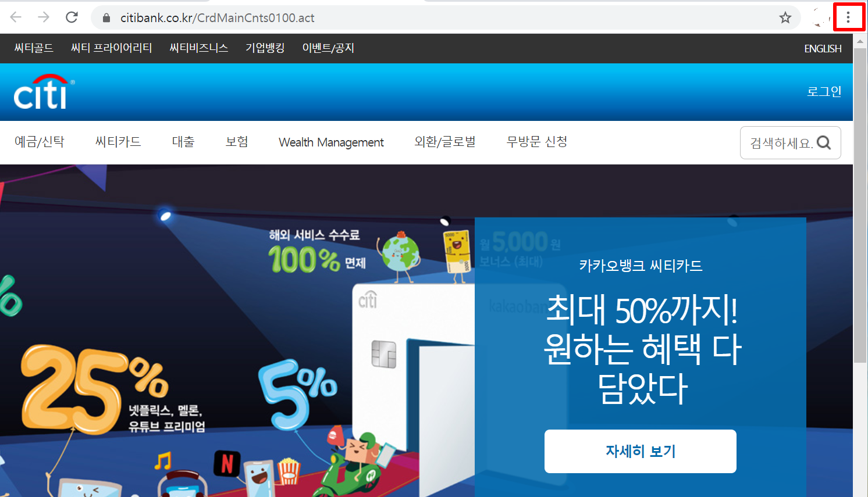Image resolution: width=868 pixels, height=497 pixels.
Task: Click the browser forward arrow
Action: 44,17
